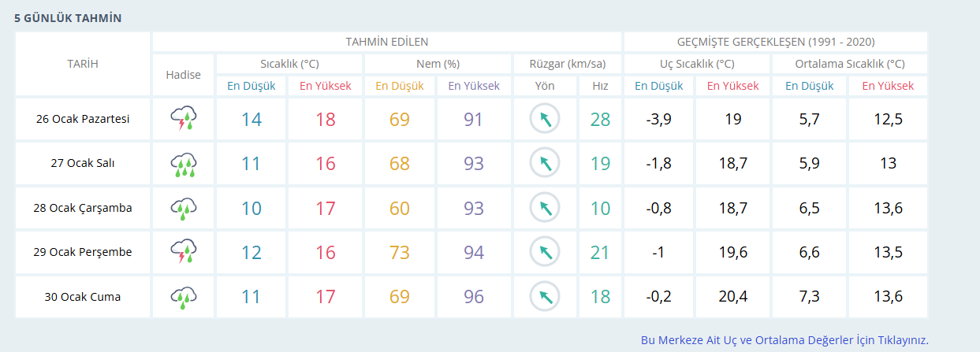
Task: Click the wind direction arrow for 30 Ocak Cuma
Action: click(x=544, y=297)
